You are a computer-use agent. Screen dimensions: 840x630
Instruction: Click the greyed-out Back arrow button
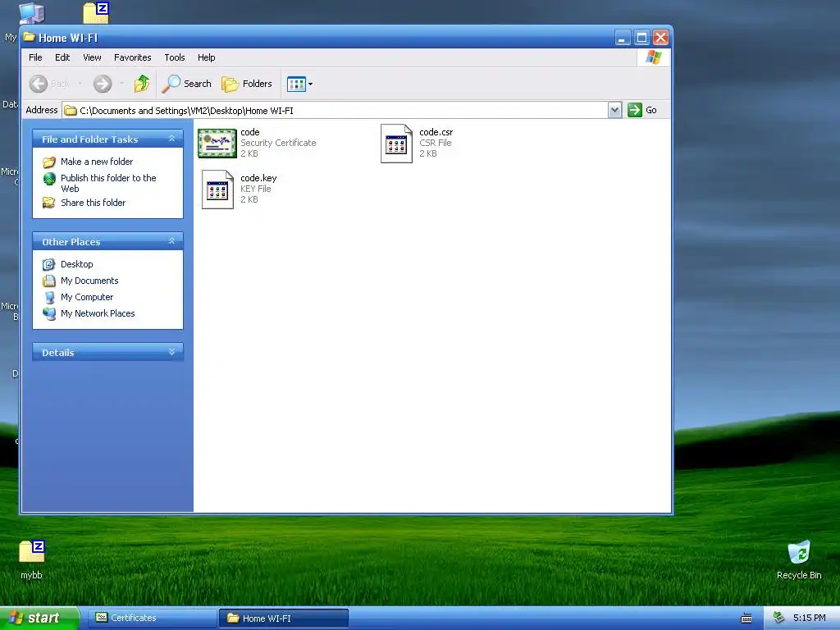coord(39,84)
